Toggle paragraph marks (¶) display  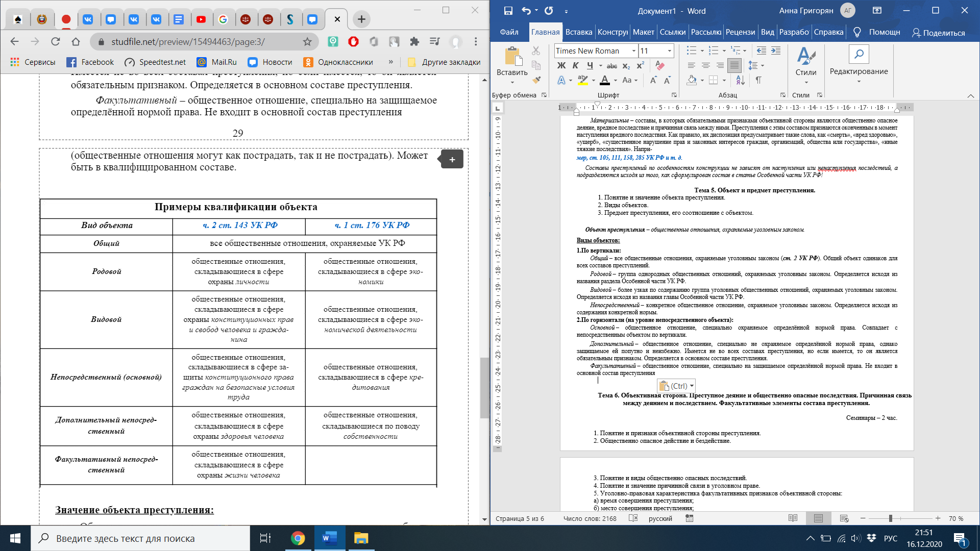pyautogui.click(x=758, y=80)
